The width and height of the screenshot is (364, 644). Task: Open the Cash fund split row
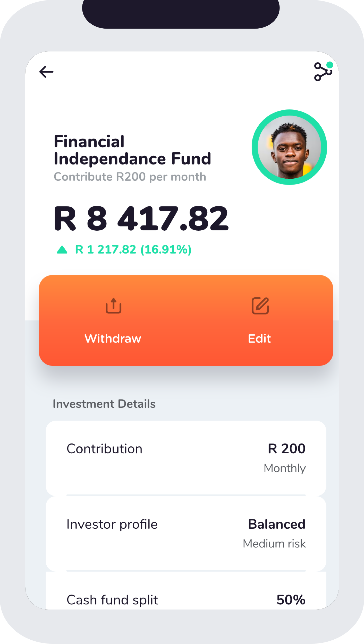(x=112, y=600)
